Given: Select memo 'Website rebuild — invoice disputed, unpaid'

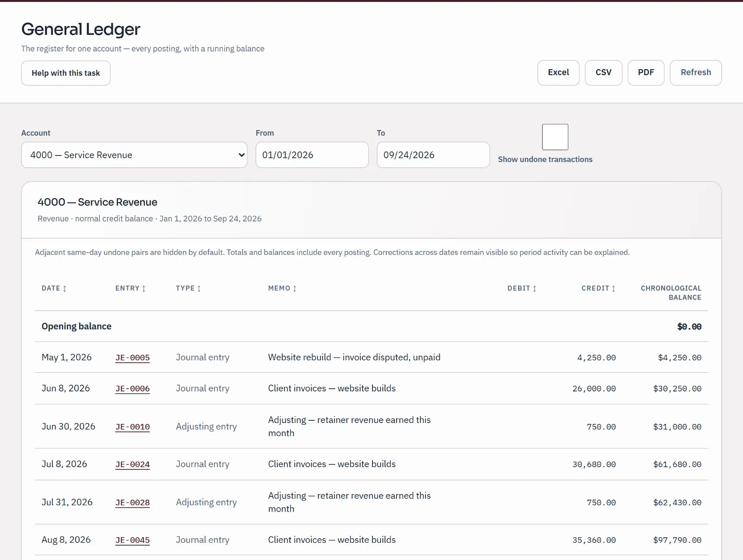Looking at the screenshot, I should (354, 358).
